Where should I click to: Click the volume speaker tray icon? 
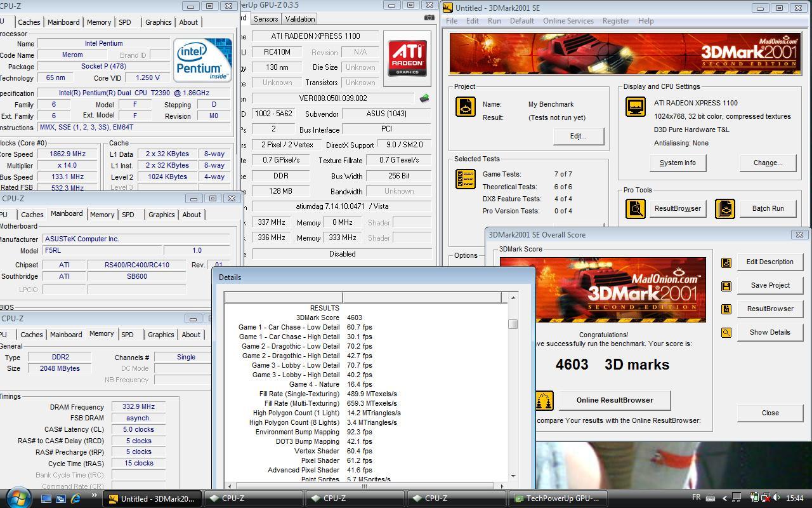776,498
